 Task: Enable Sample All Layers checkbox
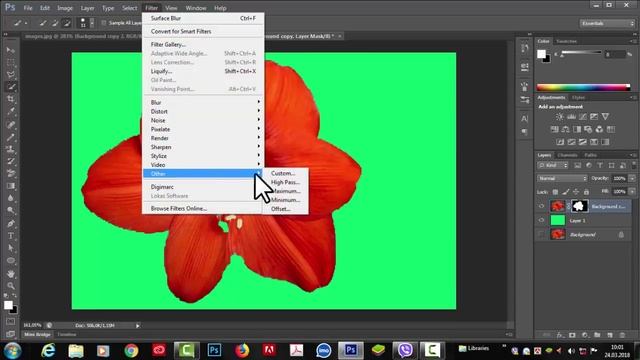coord(104,23)
